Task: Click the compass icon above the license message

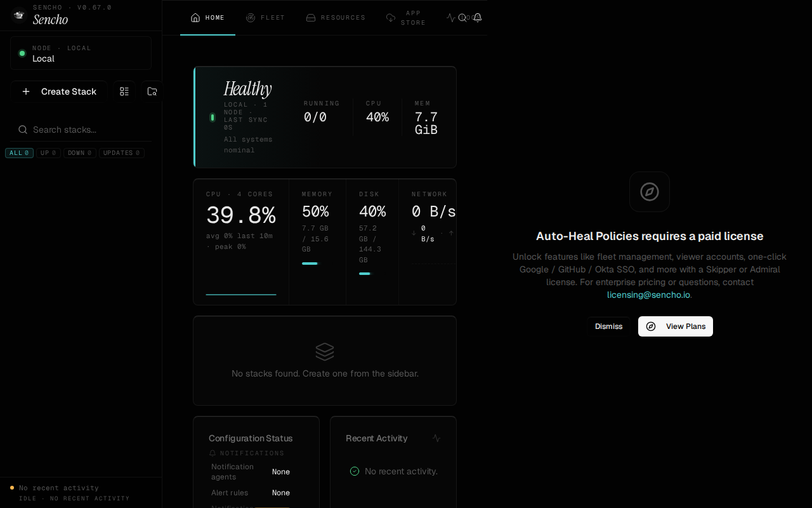Action: click(x=650, y=192)
